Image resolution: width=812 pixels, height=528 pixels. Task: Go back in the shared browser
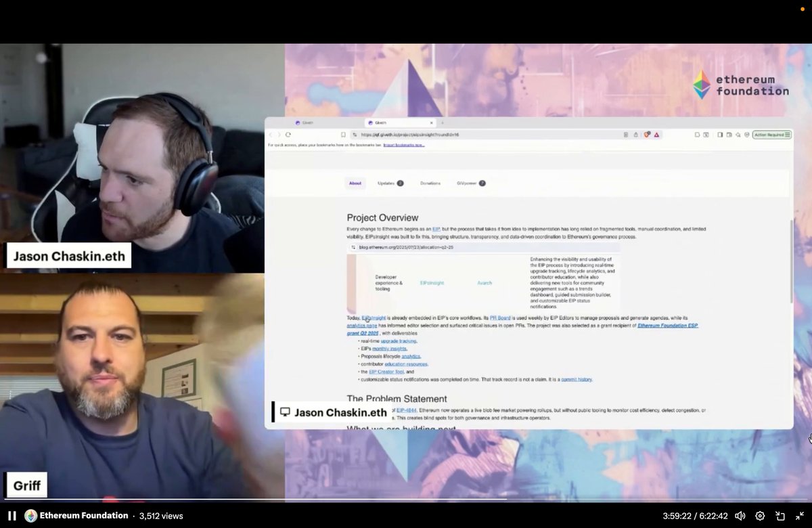[x=271, y=135]
